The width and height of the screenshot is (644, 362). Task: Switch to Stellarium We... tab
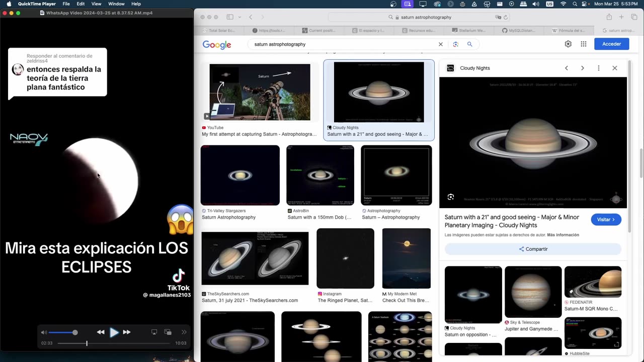coord(469,31)
